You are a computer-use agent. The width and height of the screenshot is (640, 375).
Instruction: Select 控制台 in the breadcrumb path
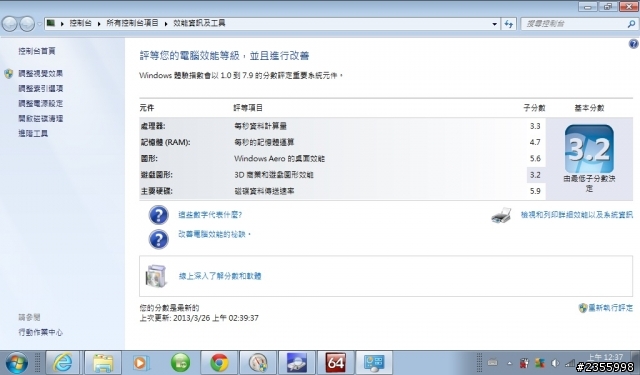point(80,23)
